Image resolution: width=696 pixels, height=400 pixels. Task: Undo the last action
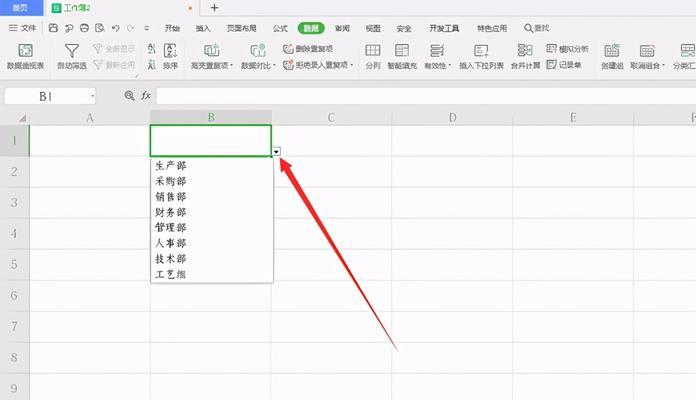coord(115,28)
